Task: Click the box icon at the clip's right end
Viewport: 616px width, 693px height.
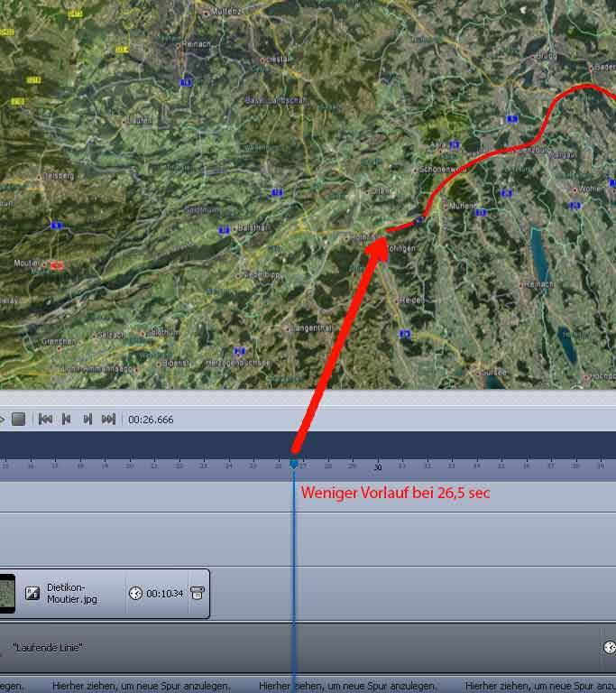Action: [198, 593]
